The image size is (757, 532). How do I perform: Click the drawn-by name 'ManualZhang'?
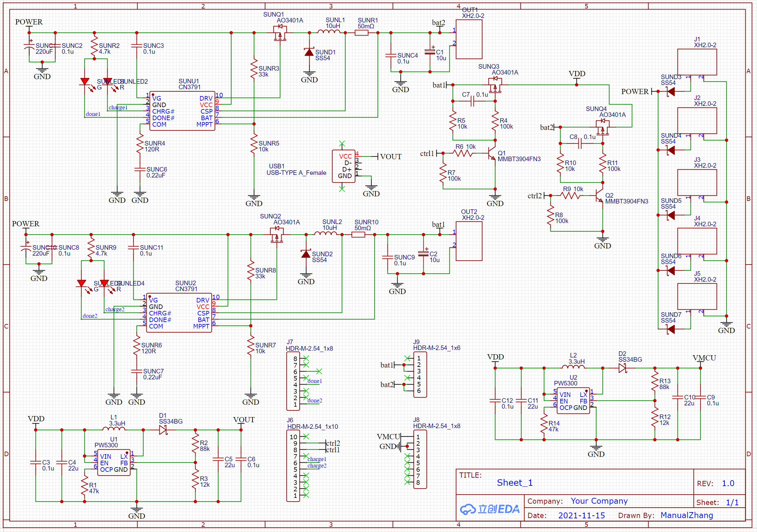687,515
